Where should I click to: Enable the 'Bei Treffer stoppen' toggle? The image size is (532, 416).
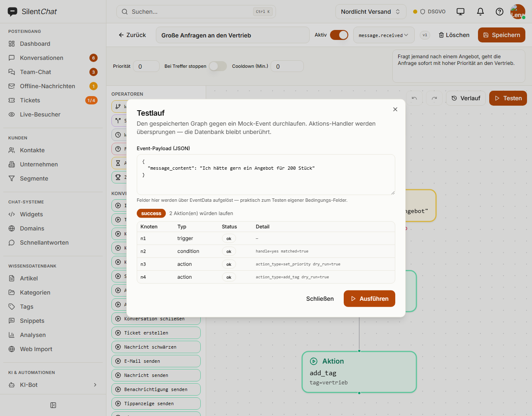218,66
